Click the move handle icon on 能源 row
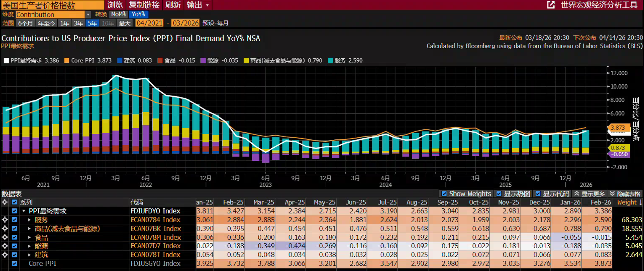 pyautogui.click(x=5, y=246)
